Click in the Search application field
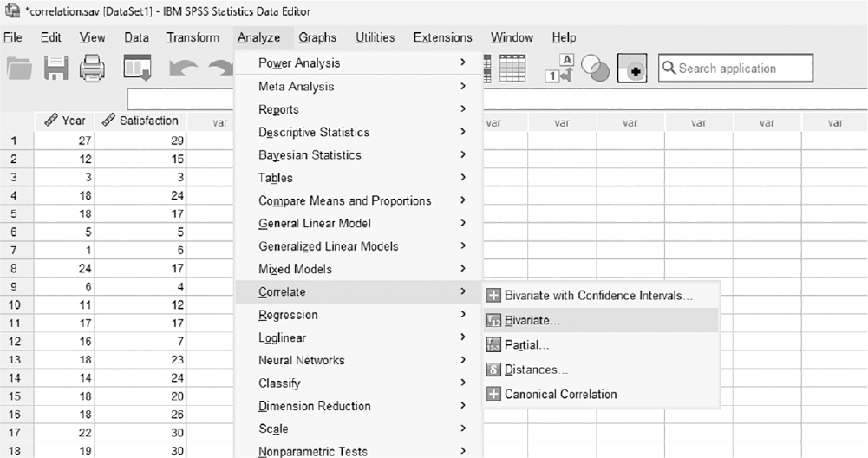This screenshot has height=458, width=868. click(x=735, y=69)
